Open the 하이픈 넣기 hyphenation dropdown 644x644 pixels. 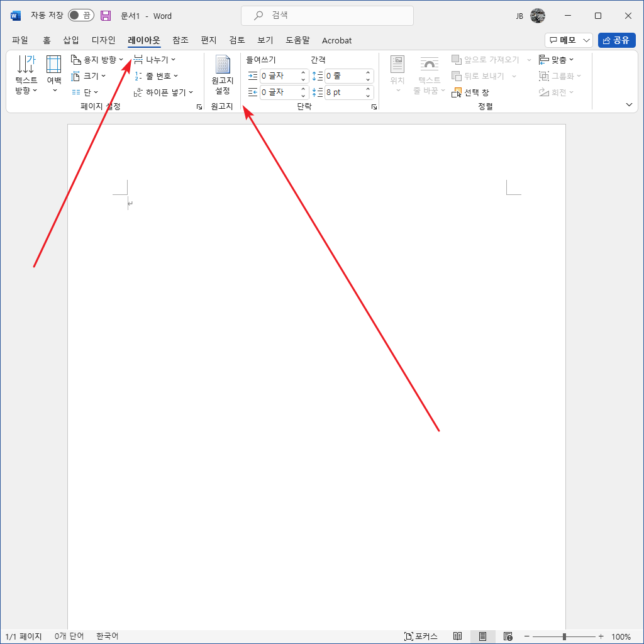click(x=163, y=92)
